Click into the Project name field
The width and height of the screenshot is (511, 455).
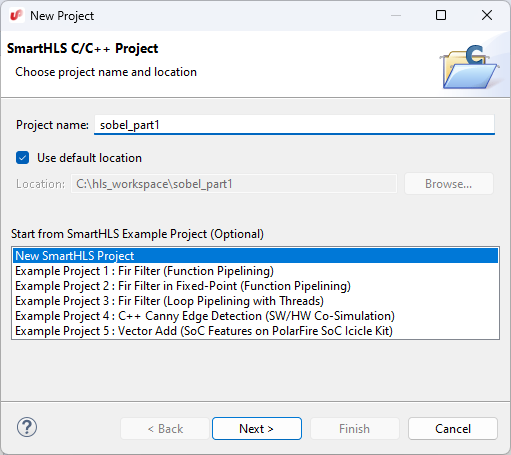pyautogui.click(x=294, y=125)
